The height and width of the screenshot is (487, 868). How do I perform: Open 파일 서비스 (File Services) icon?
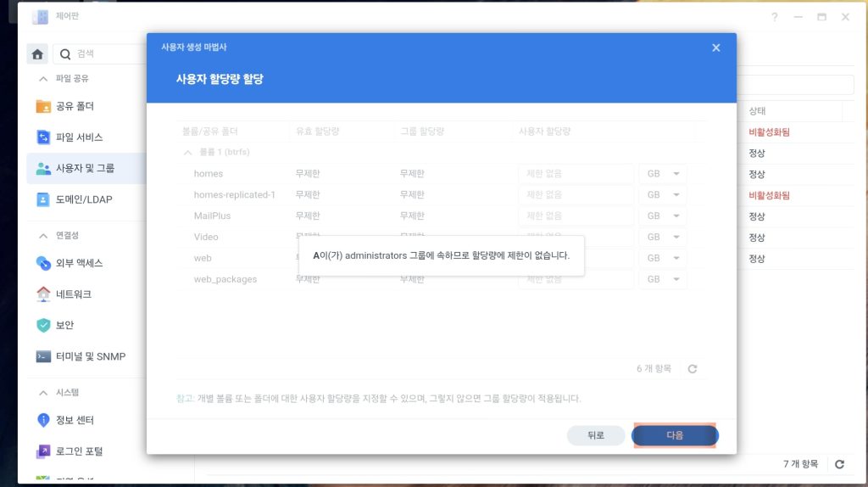[x=44, y=137]
